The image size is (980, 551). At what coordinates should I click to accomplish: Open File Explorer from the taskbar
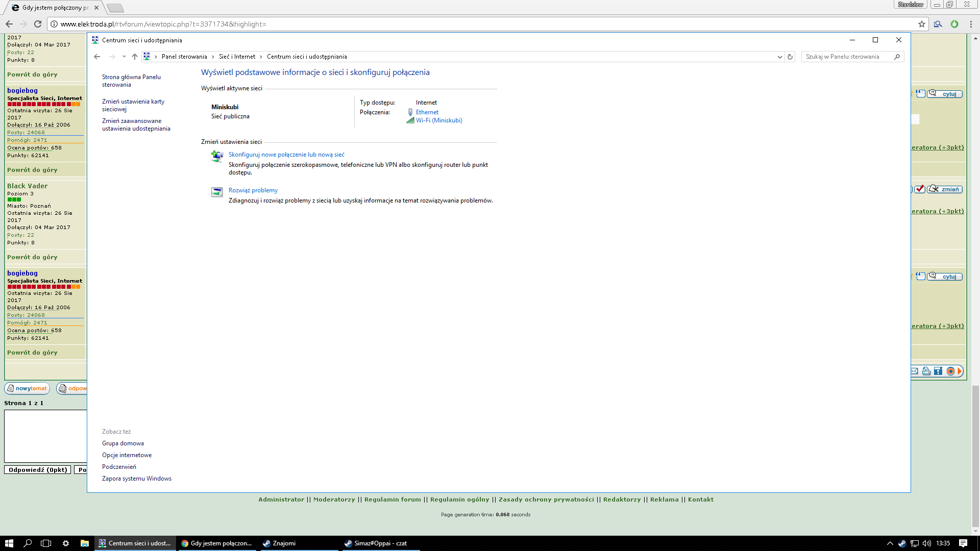[85, 543]
